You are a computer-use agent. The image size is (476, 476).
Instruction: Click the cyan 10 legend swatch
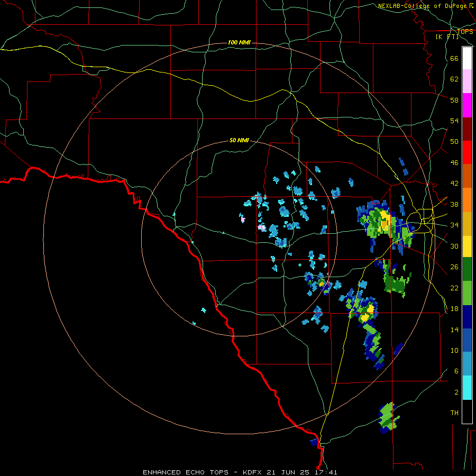(x=467, y=387)
